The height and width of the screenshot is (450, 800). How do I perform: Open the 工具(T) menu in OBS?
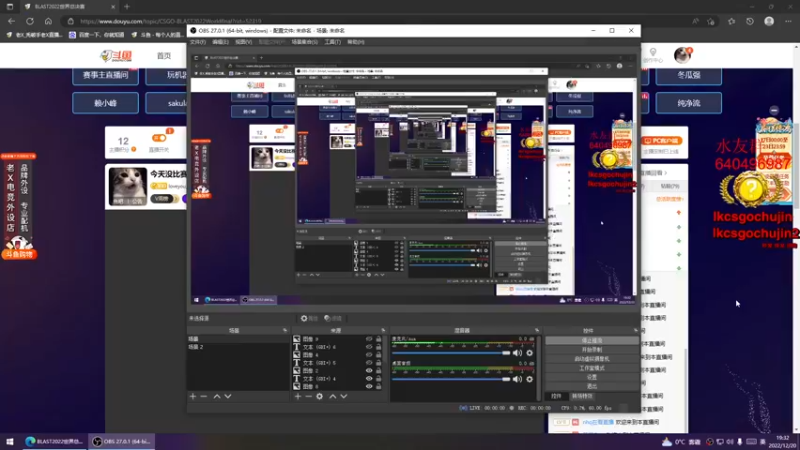click(333, 42)
